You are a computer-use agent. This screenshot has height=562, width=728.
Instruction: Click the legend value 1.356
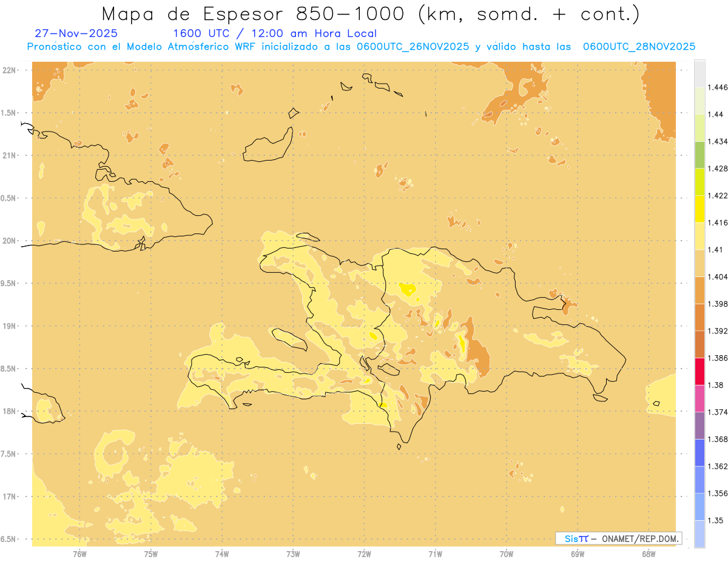(x=718, y=493)
